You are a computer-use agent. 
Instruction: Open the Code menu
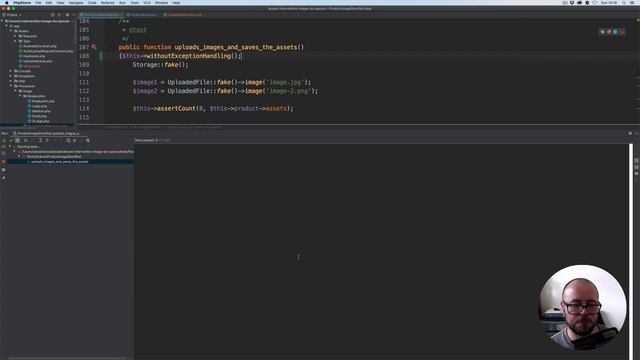[92, 2]
